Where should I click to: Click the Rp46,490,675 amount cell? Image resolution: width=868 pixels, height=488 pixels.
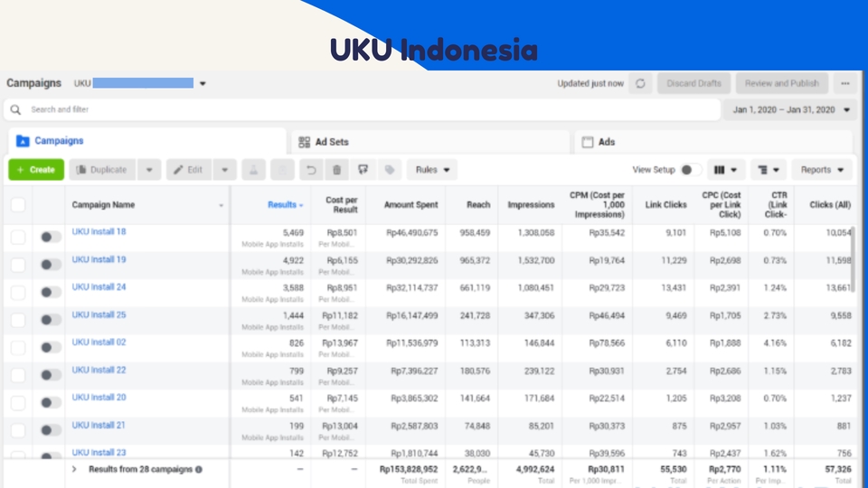click(412, 233)
